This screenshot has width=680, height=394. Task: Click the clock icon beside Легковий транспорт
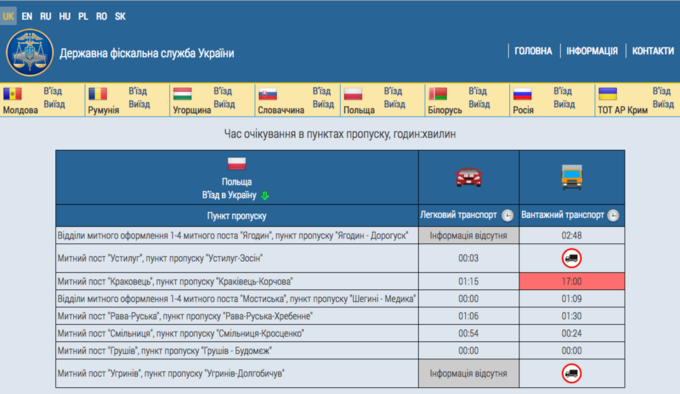pos(507,215)
